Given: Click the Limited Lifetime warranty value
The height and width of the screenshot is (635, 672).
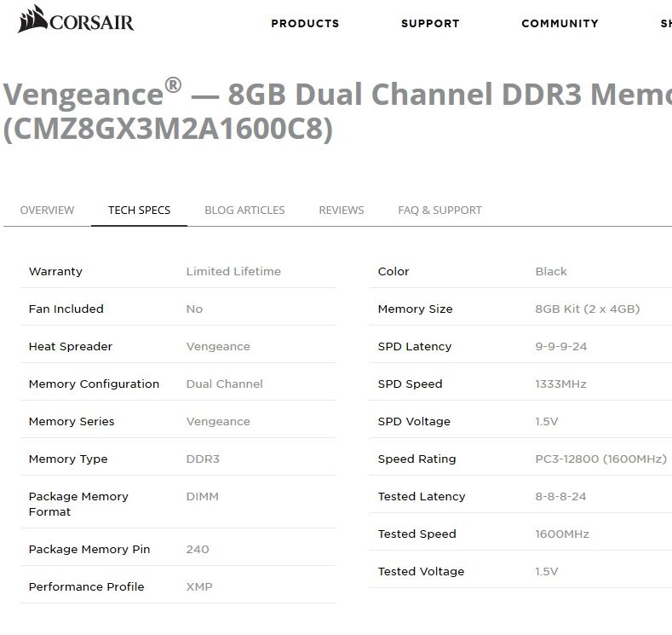Looking at the screenshot, I should 233,271.
